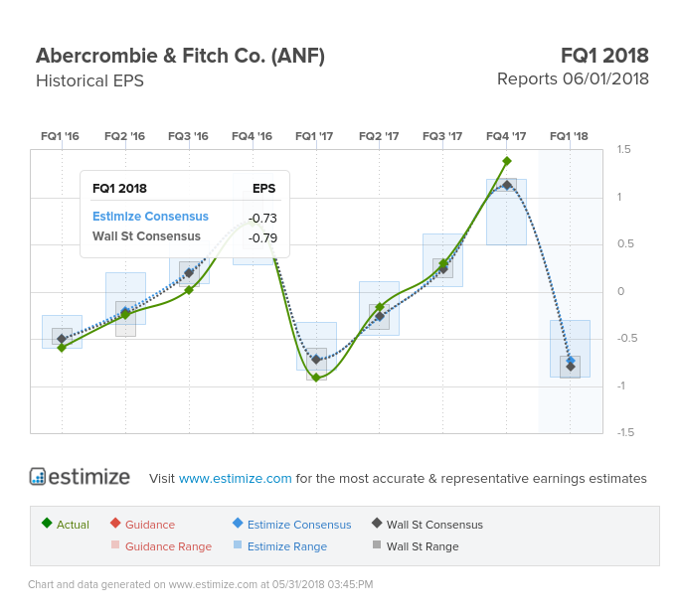Click the FQ1 '16 Wall St consensus marker

62,339
